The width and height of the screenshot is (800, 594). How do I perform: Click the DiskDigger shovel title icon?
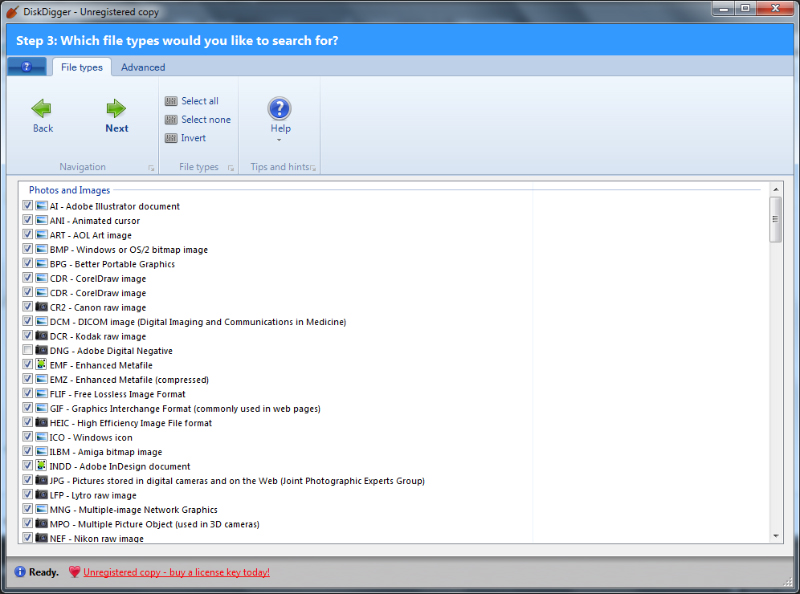pos(12,12)
